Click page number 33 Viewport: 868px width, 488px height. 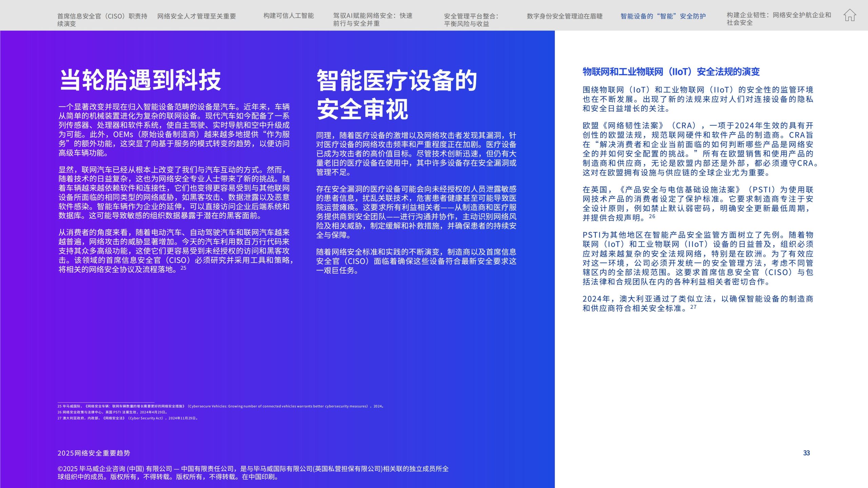(x=806, y=453)
